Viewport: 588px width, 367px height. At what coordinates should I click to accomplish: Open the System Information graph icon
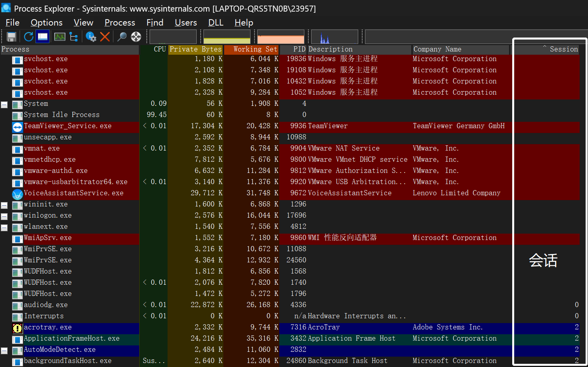[x=60, y=37]
